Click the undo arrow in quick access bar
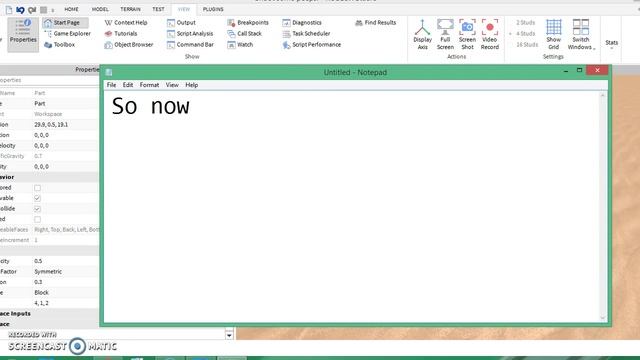The image size is (640, 360). [x=20, y=9]
